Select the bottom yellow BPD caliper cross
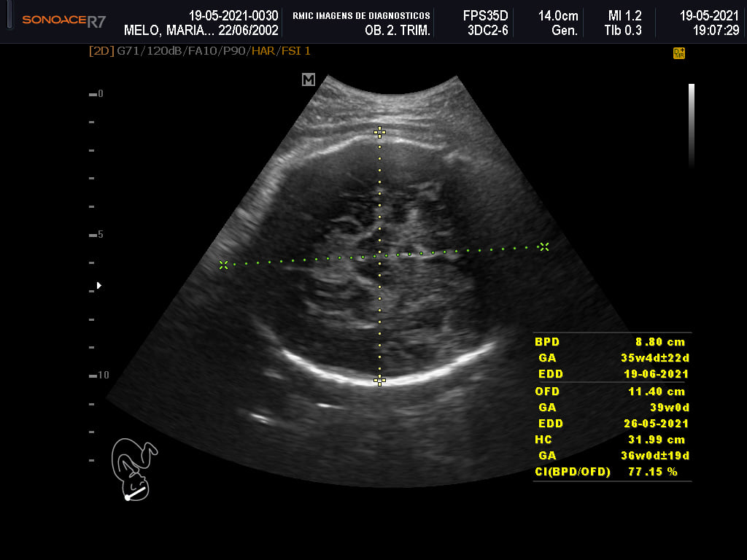Viewport: 747px width, 560px height. tap(379, 380)
